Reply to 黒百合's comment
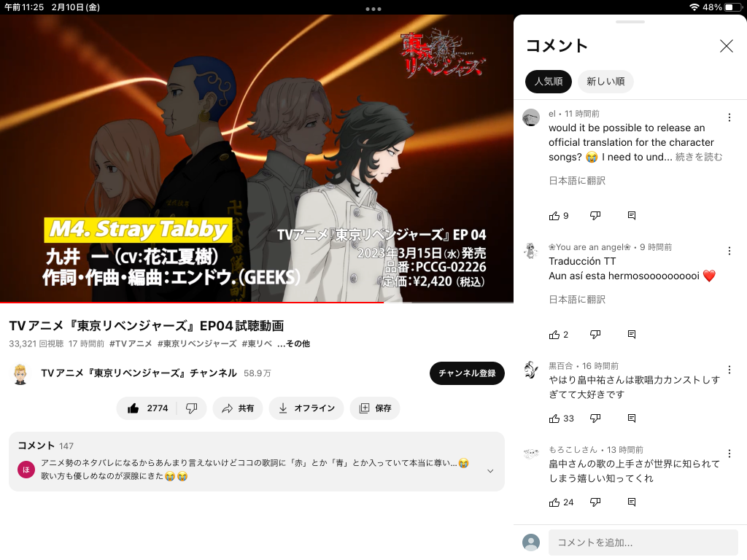Image resolution: width=747 pixels, height=560 pixels. point(632,419)
